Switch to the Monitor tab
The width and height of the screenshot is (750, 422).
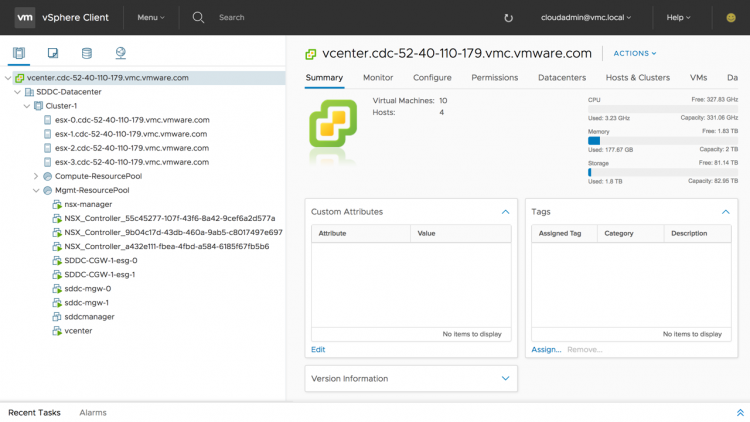coord(378,77)
